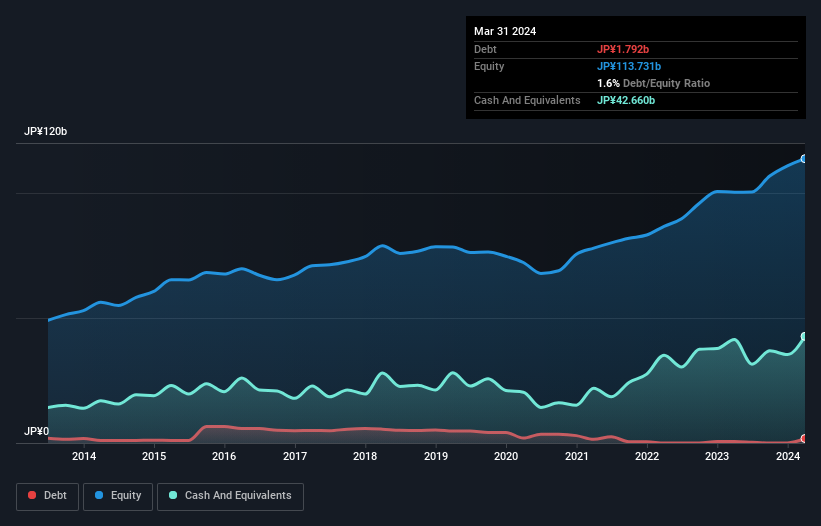Click the red dot in the Debt legend
Image resolution: width=821 pixels, height=526 pixels.
coord(33,496)
